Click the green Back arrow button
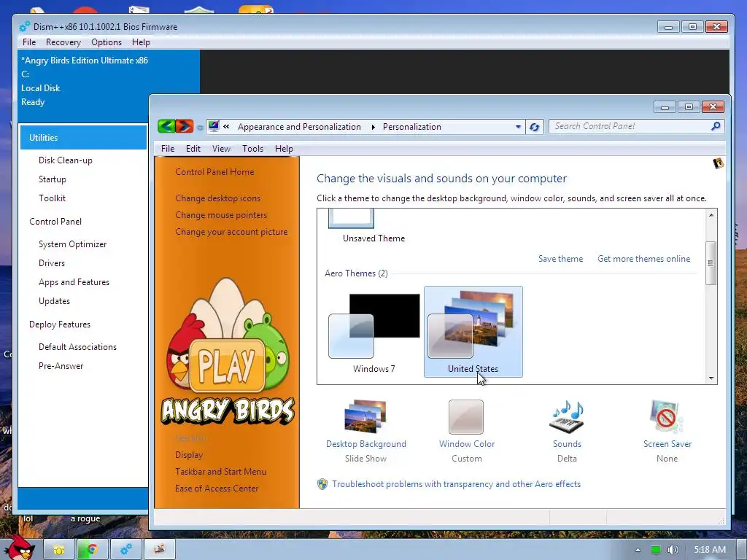This screenshot has width=747, height=560. (166, 126)
